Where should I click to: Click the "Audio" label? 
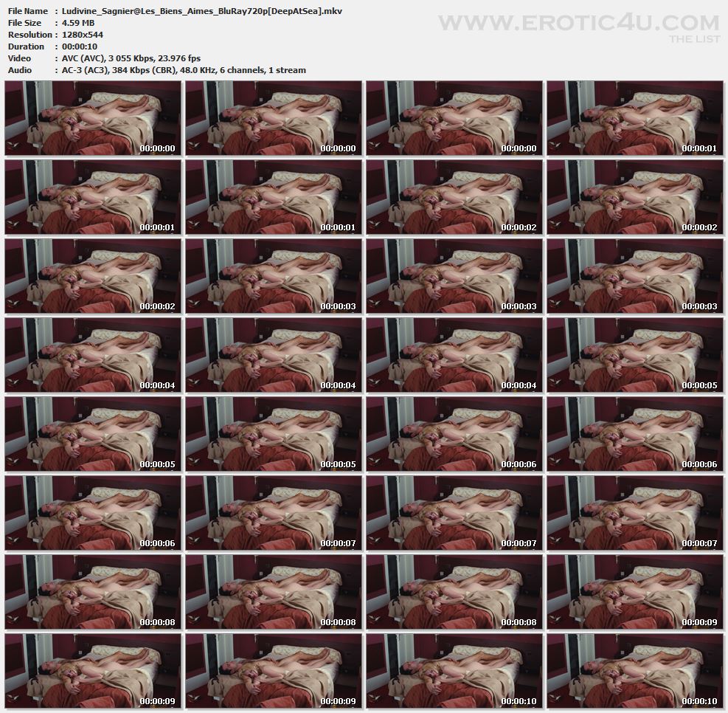[20, 70]
